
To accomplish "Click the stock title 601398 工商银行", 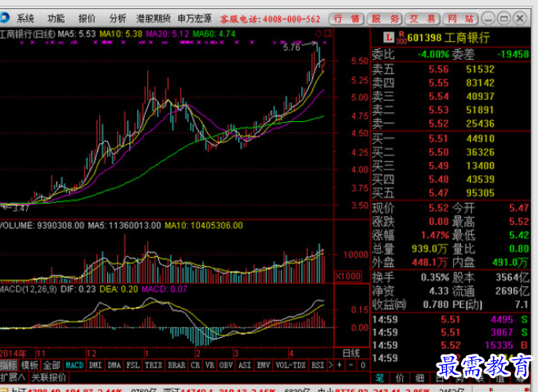I will (449, 38).
